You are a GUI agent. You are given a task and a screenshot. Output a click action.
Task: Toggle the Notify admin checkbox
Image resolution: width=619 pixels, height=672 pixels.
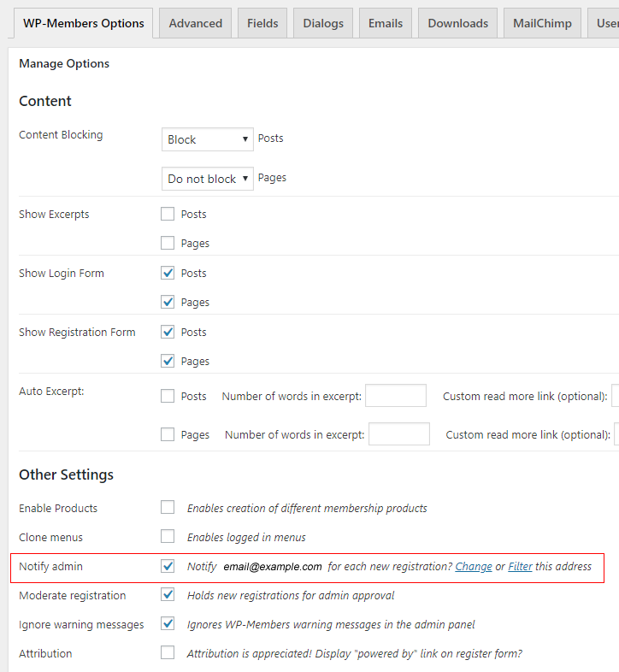coord(168,567)
